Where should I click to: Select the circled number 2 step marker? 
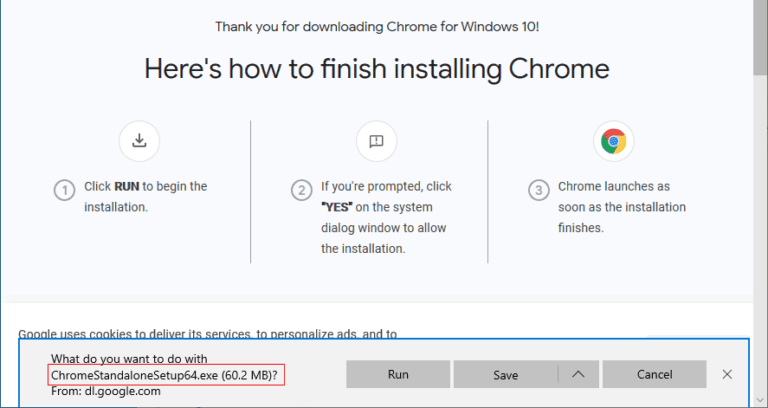click(x=301, y=190)
